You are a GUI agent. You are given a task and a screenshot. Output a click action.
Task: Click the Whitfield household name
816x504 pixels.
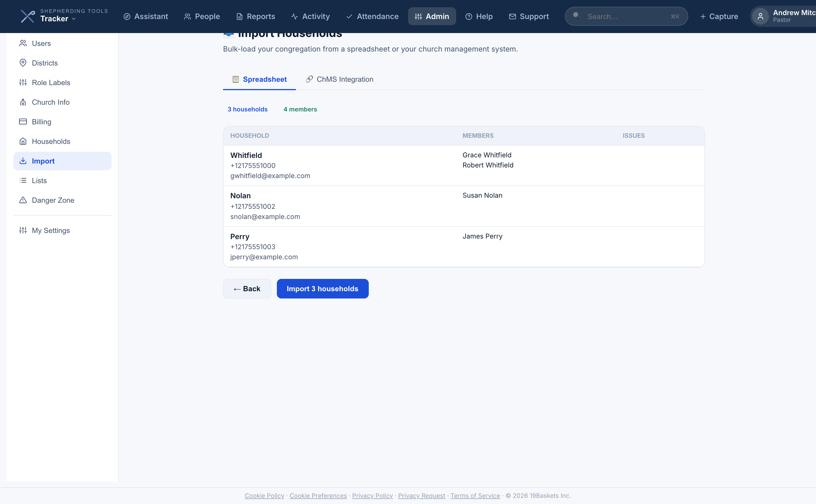click(x=246, y=155)
